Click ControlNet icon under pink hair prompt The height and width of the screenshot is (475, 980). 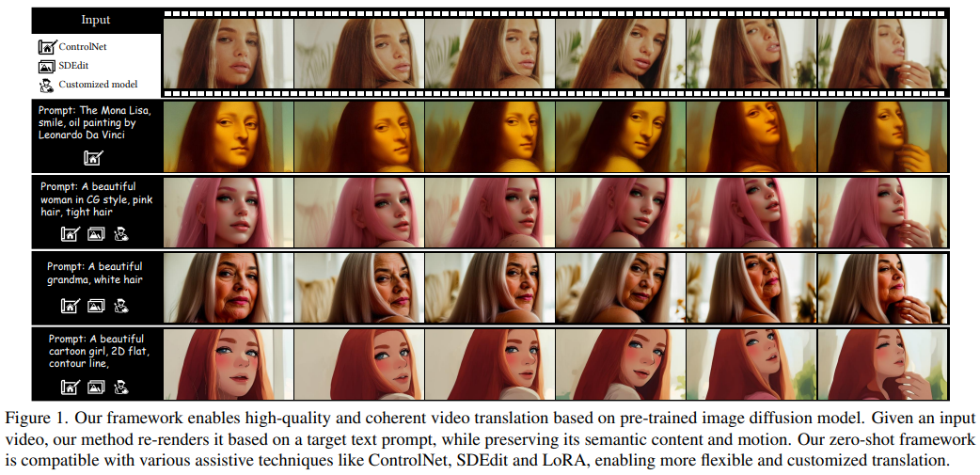[71, 234]
